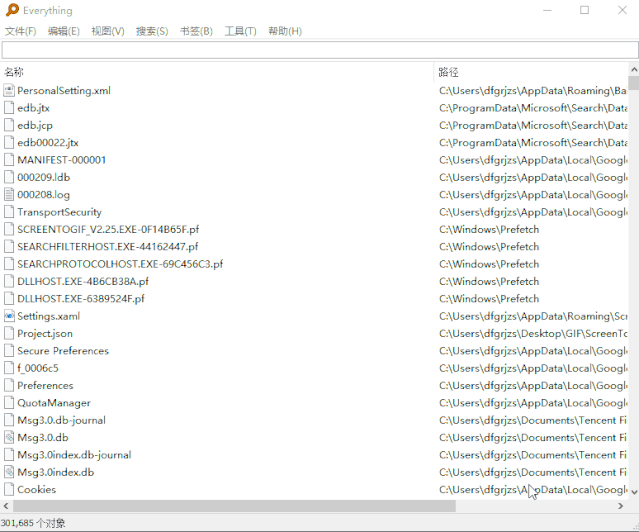Click the path of PersonalSetting.xml

533,91
